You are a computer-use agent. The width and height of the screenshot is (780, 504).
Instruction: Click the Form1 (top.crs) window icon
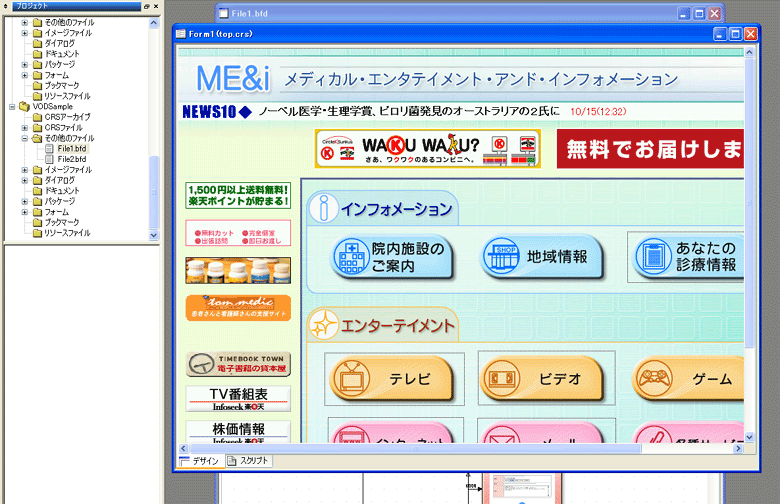click(x=181, y=34)
